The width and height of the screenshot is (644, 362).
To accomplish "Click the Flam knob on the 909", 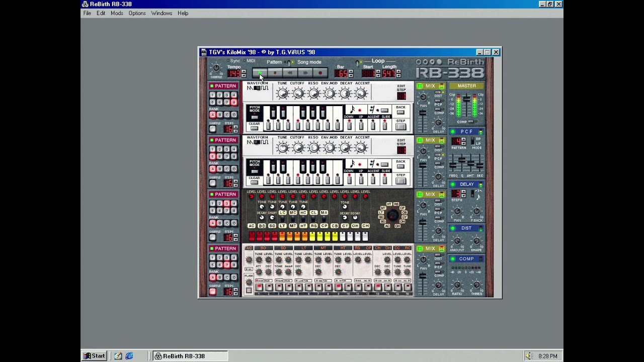I will point(249,282).
